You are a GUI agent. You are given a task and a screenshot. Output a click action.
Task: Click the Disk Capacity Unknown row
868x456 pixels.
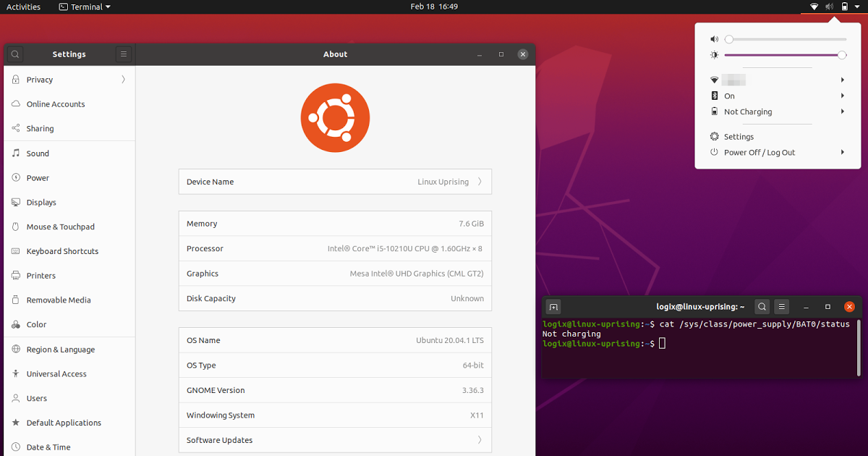click(335, 298)
